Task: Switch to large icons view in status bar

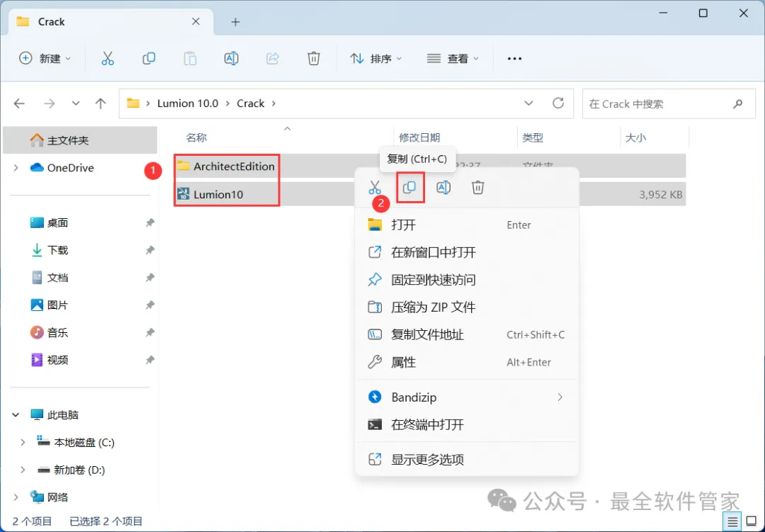Action: coord(752,522)
